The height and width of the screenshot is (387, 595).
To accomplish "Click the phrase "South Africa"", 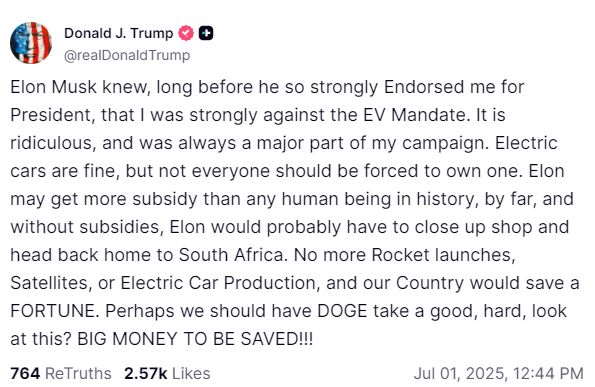I will (231, 255).
